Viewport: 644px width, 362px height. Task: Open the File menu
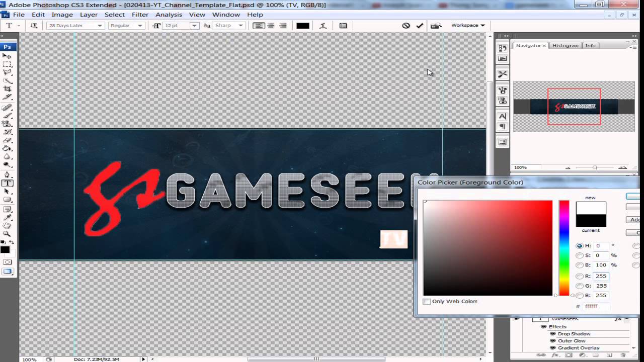tap(19, 15)
